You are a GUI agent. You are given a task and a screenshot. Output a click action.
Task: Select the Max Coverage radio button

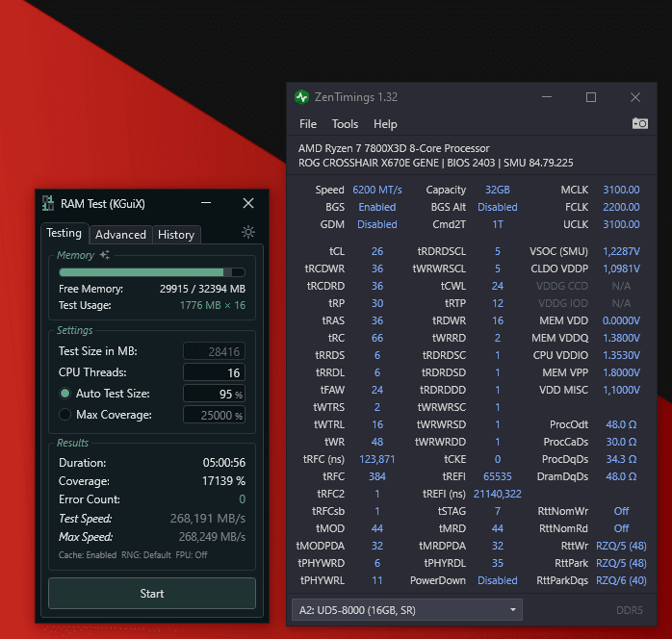[65, 415]
